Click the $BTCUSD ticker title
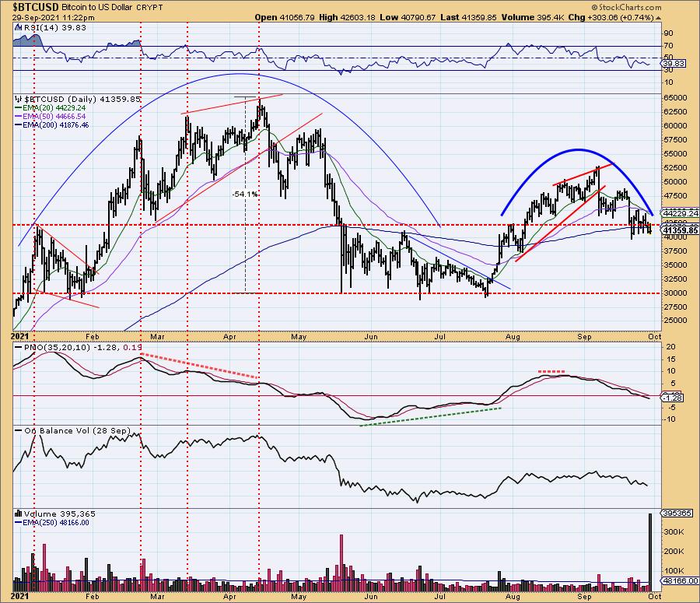 click(x=36, y=7)
